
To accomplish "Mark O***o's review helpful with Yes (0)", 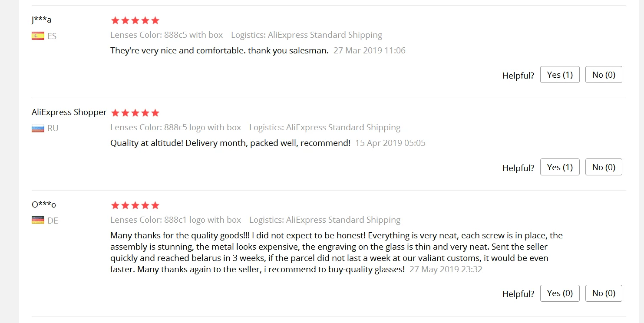I will point(560,293).
